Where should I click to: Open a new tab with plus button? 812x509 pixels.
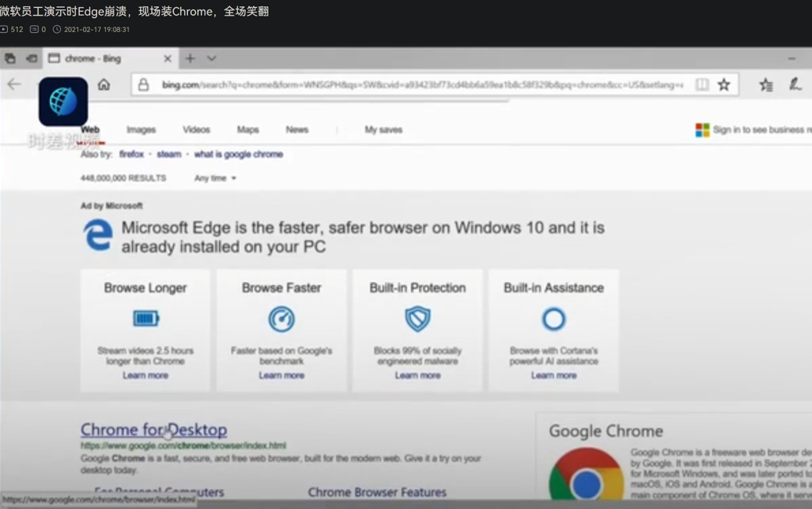coord(190,59)
